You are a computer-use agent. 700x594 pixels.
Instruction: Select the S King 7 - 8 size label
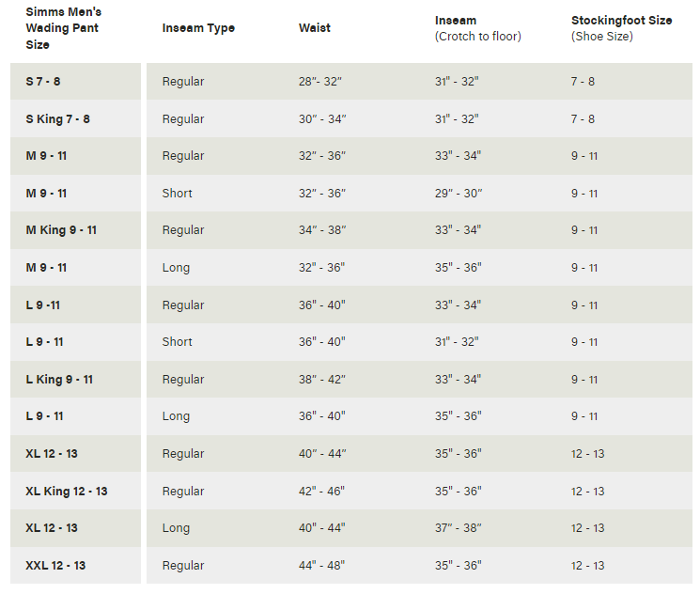tap(58, 119)
